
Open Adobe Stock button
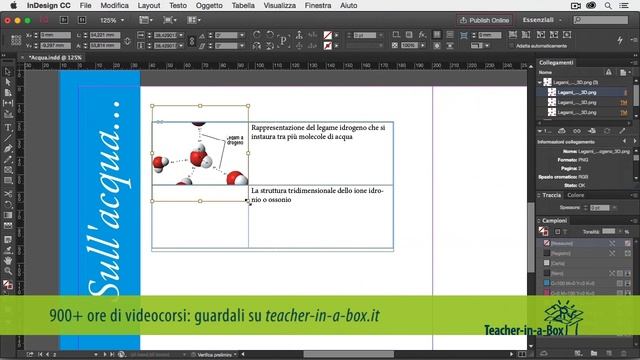(82, 20)
